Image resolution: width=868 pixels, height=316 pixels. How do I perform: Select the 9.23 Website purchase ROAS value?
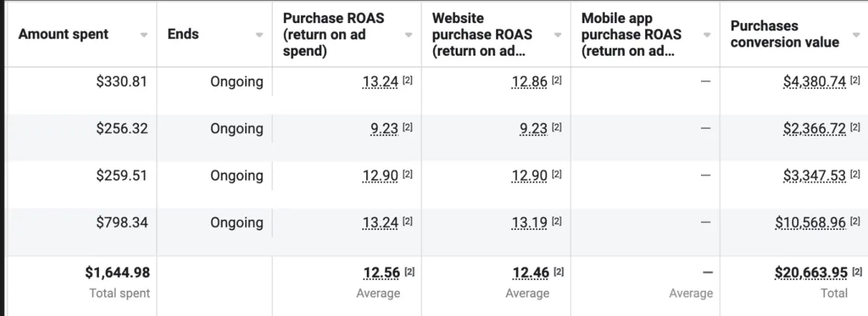534,129
